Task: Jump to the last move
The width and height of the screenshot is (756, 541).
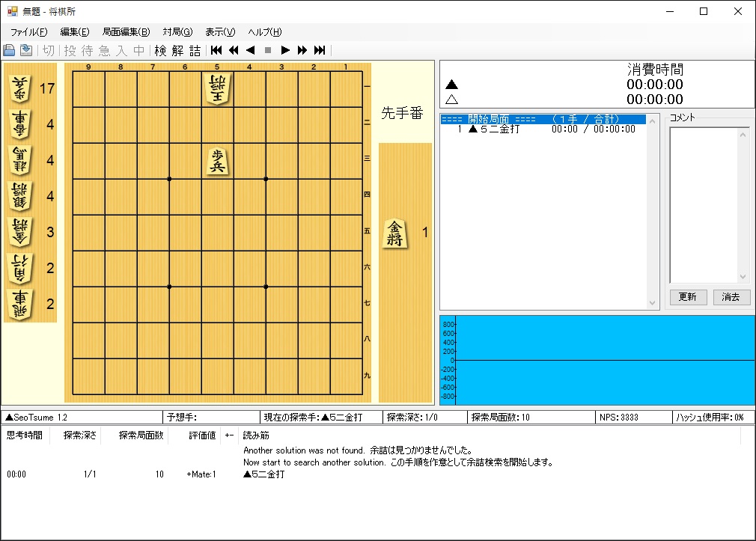Action: (320, 50)
